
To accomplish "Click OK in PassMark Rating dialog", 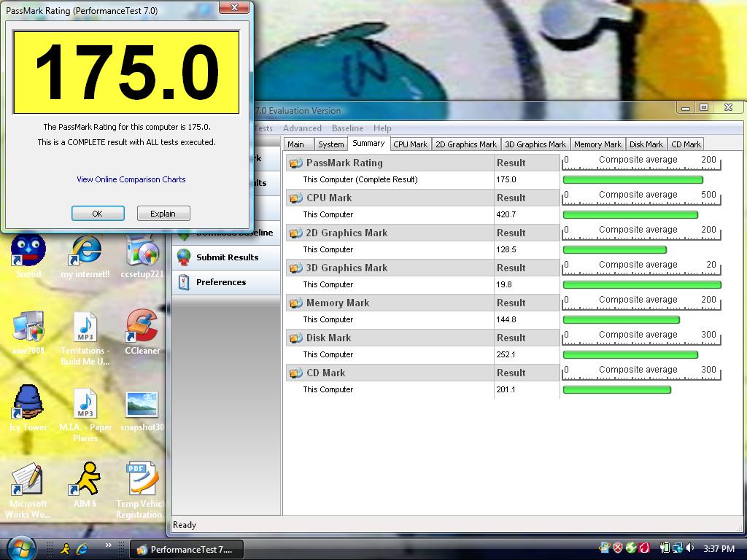I will [x=98, y=214].
